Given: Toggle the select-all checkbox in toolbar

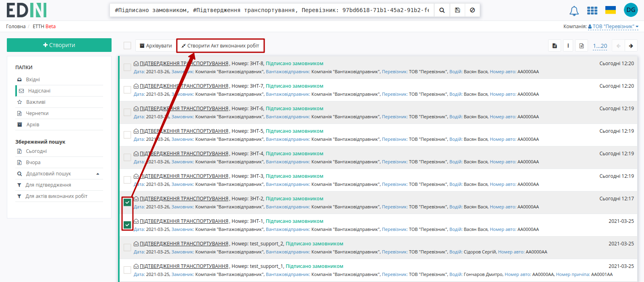Looking at the screenshot, I should click(127, 45).
